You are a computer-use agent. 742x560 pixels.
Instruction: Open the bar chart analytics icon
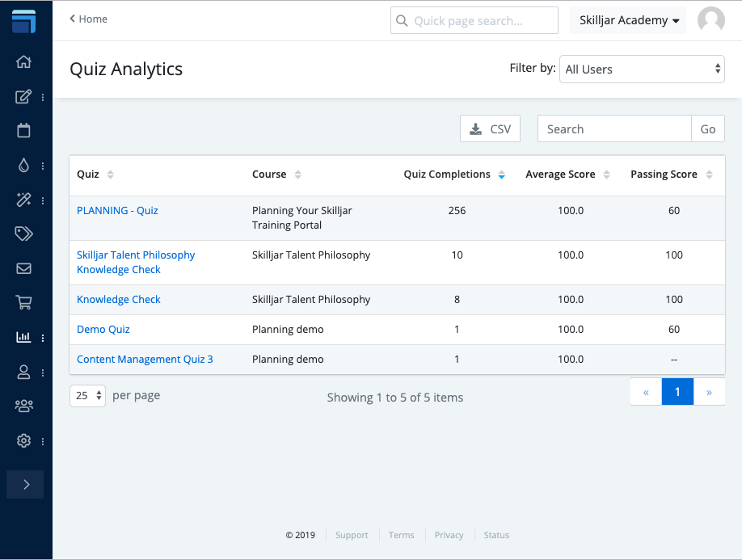(x=23, y=337)
